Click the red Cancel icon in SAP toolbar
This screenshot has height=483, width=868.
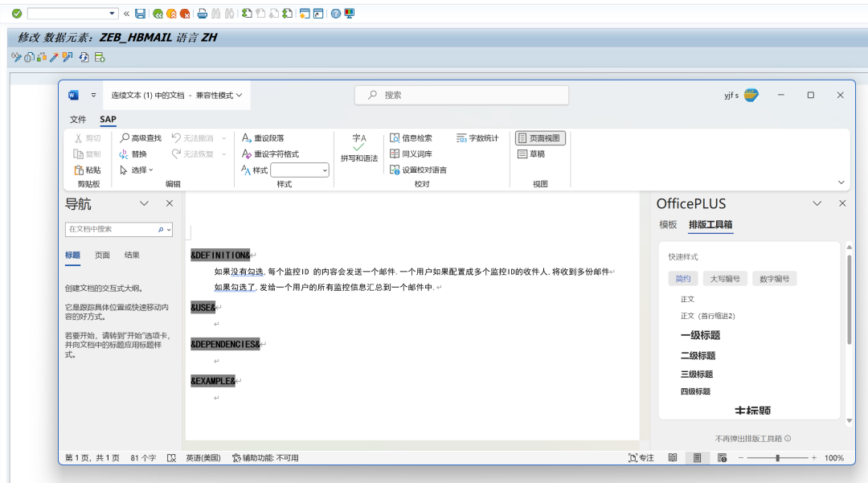point(185,14)
